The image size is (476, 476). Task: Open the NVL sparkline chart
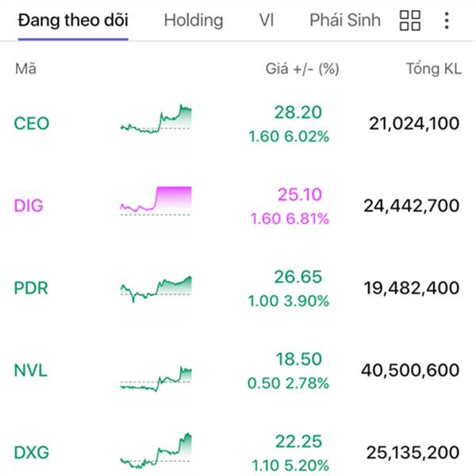coord(156,378)
